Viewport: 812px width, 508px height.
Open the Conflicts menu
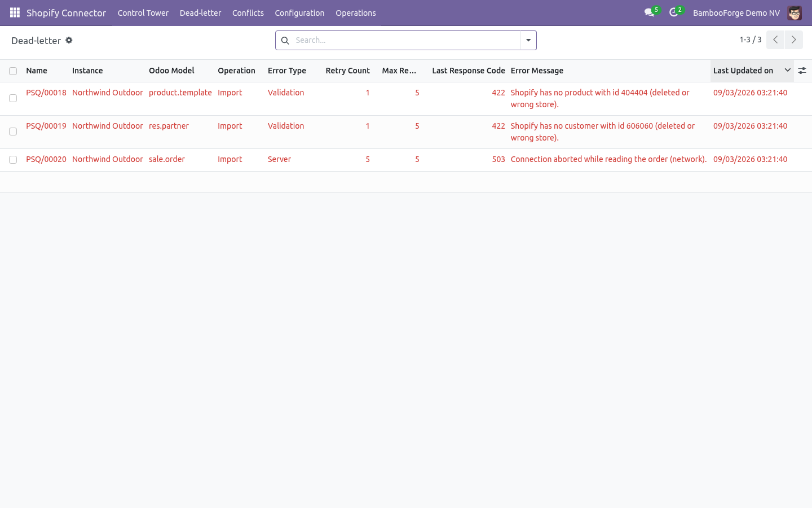click(248, 13)
